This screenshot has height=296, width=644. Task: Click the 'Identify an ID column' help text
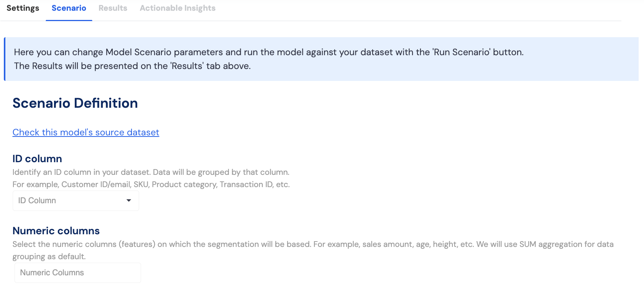(151, 172)
